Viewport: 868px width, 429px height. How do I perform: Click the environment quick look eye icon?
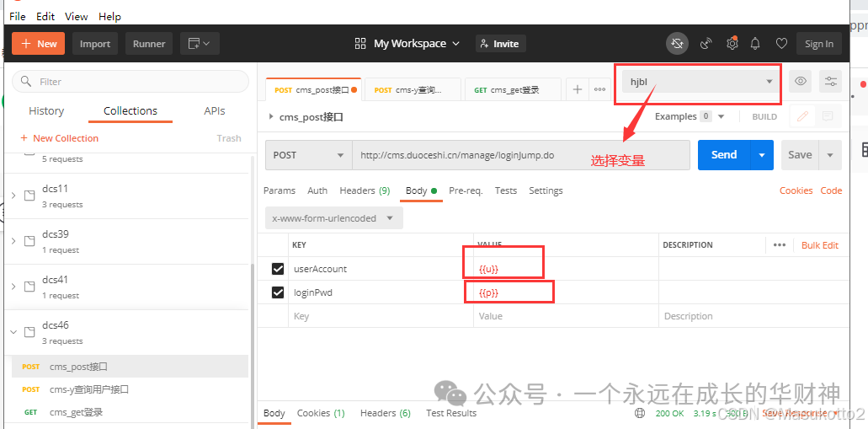point(800,82)
